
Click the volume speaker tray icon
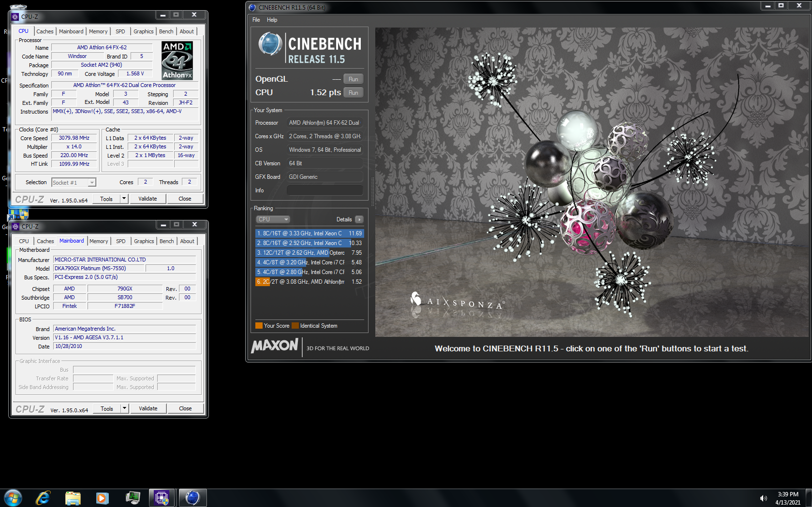coord(764,498)
